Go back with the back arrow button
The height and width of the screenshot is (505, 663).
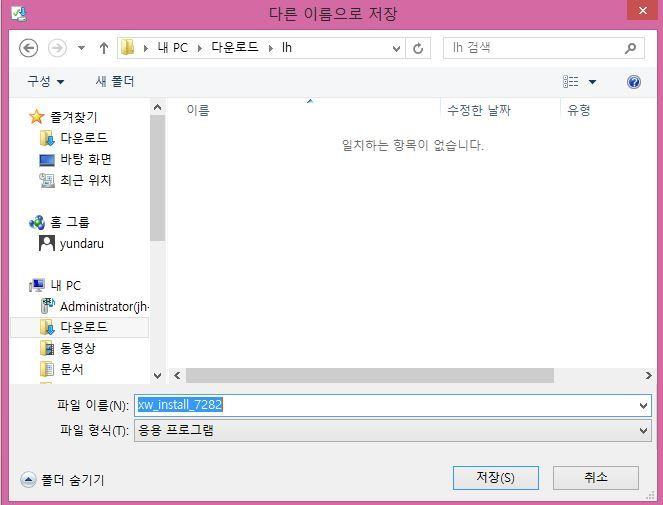point(28,48)
